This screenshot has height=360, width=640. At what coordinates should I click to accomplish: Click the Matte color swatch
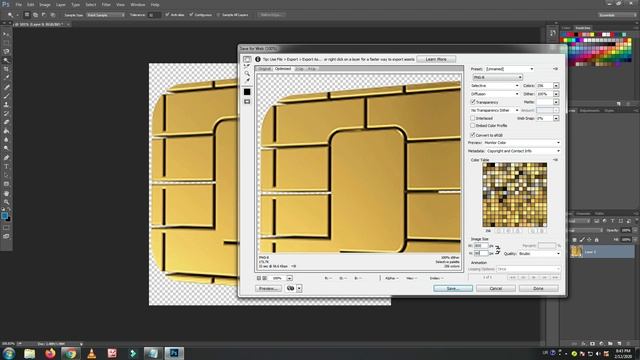click(544, 102)
